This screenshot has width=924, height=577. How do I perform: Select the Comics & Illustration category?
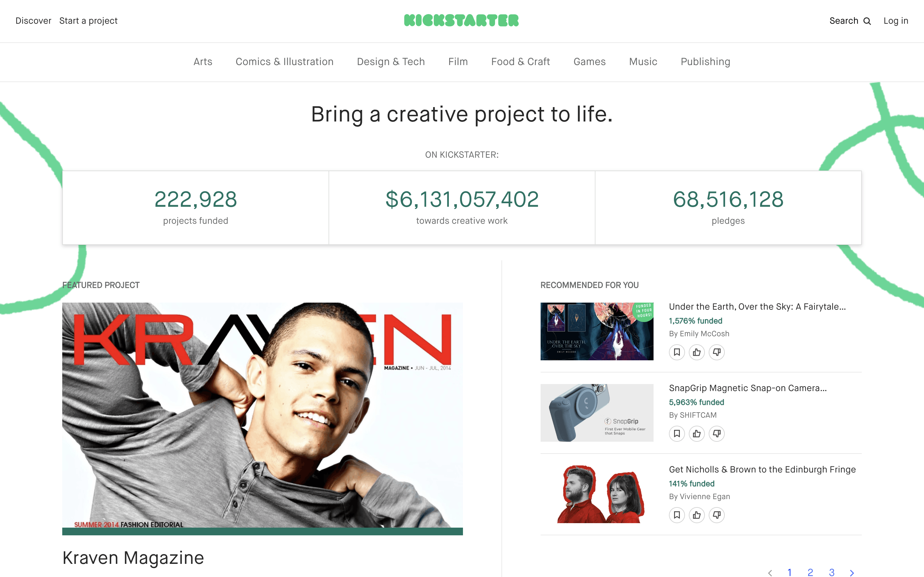pos(285,62)
